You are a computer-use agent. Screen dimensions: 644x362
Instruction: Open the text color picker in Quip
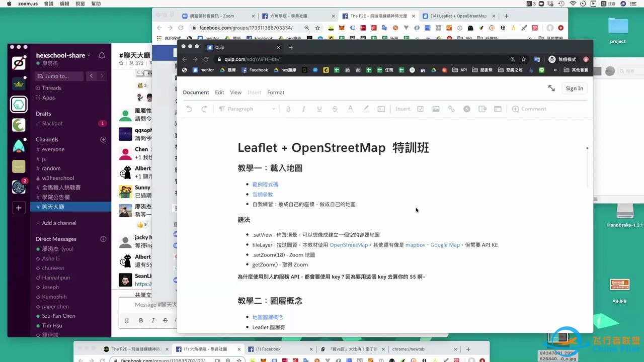tap(351, 109)
